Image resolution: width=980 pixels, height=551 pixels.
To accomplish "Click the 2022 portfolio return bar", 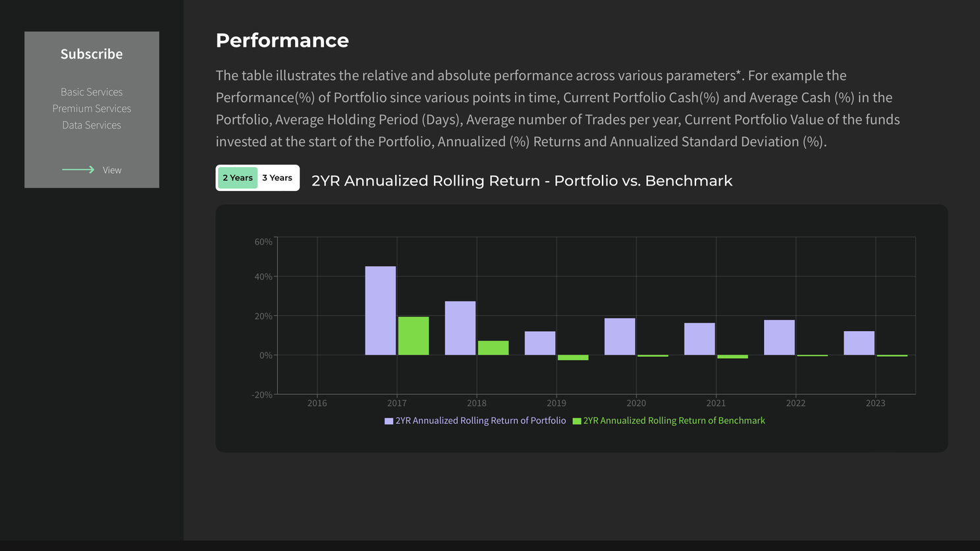I will coord(779,338).
